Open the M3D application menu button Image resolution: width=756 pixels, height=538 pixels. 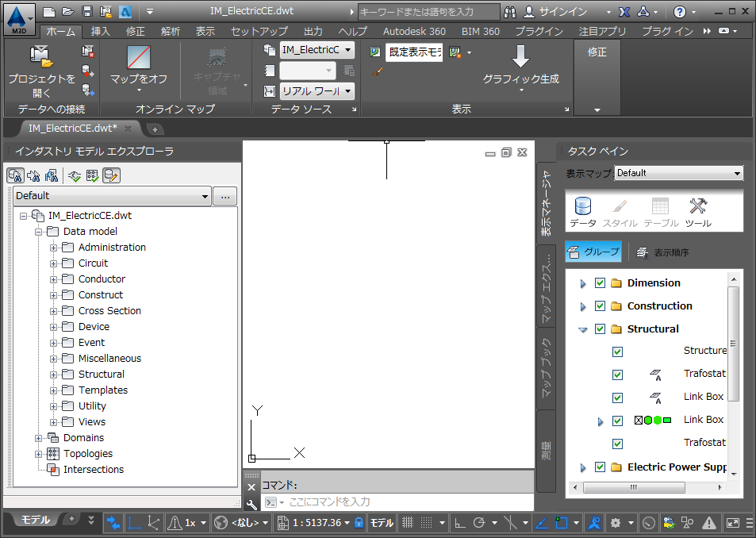(x=19, y=19)
